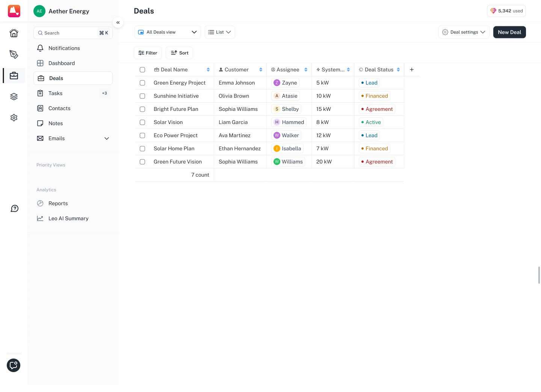
Task: Check the Sunshine Initiative row
Action: pos(142,96)
